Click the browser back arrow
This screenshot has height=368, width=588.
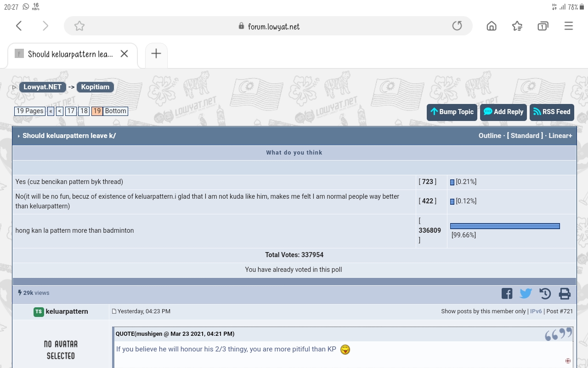point(19,26)
